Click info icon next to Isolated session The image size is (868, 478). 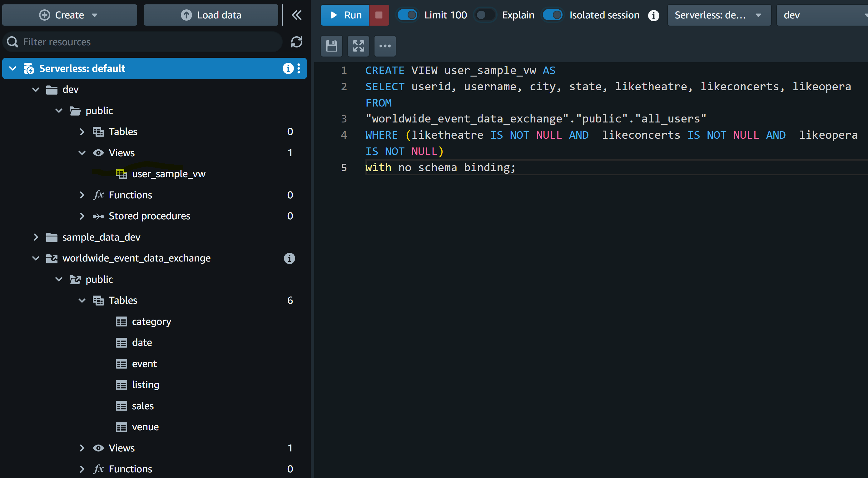tap(653, 15)
